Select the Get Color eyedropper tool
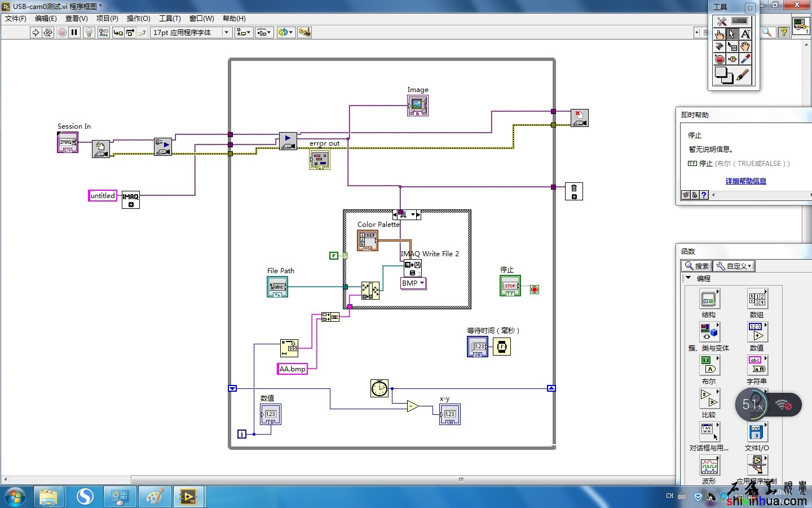The image size is (812, 508). click(745, 59)
